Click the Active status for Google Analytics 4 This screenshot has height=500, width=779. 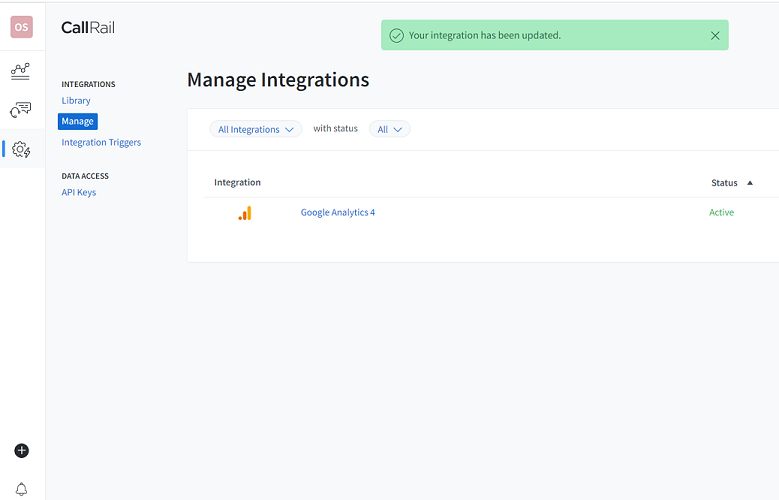point(721,212)
